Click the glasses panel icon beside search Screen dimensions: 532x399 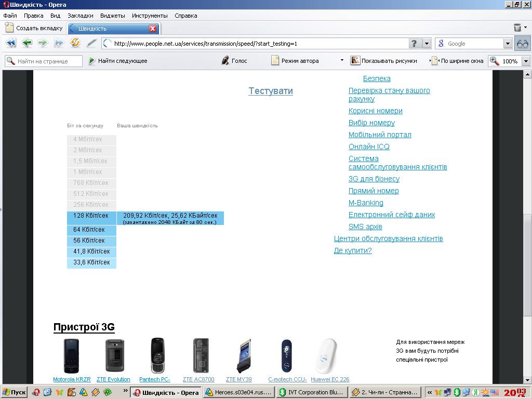[522, 44]
